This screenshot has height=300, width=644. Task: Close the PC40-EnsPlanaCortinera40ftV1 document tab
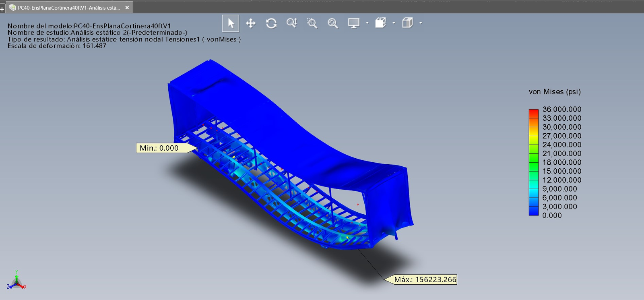pos(127,8)
